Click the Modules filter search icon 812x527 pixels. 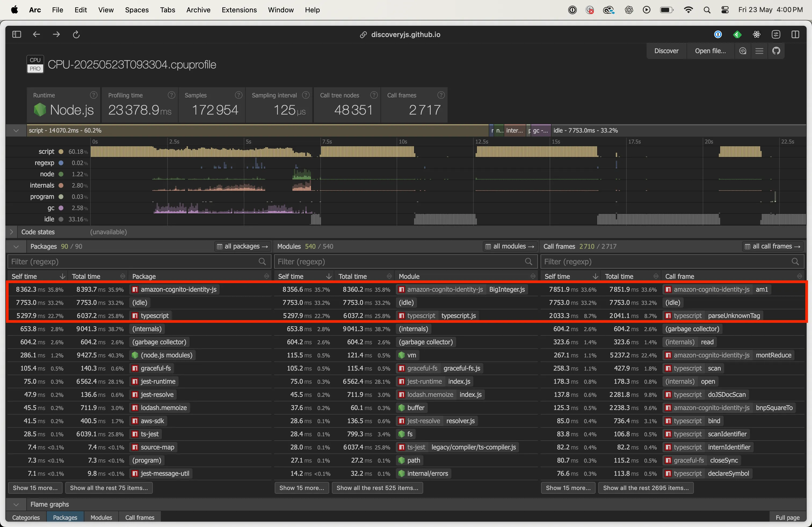tap(528, 261)
